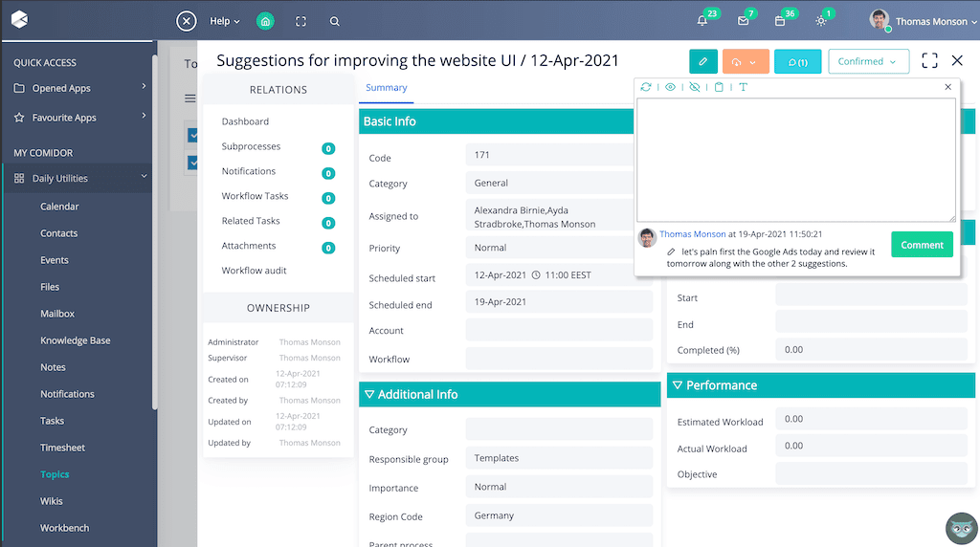The image size is (980, 547).
Task: Open Topics in the sidebar
Action: pos(55,474)
